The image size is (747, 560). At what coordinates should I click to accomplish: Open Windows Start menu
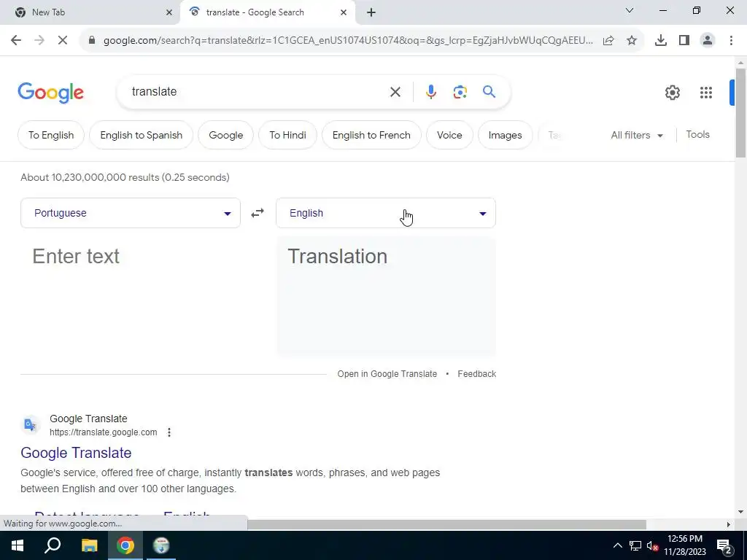[18, 545]
